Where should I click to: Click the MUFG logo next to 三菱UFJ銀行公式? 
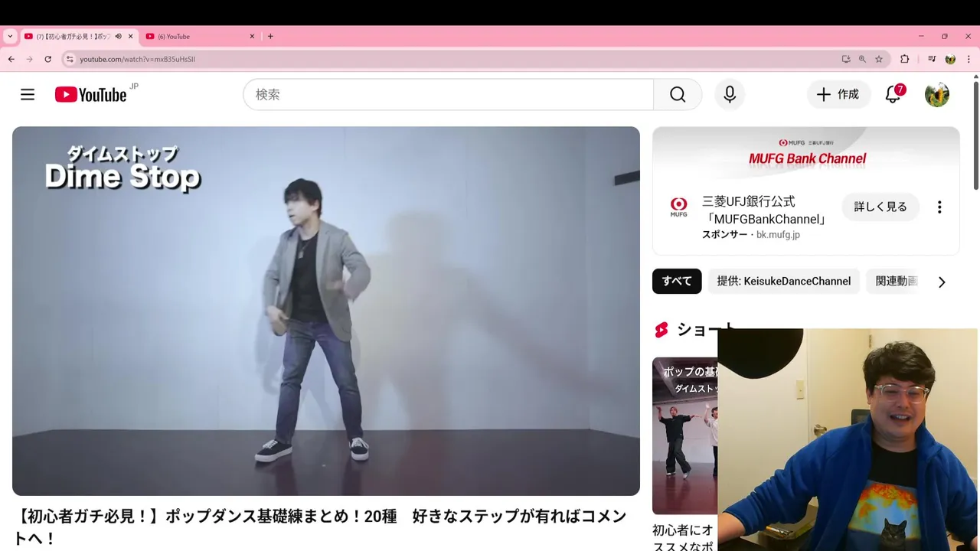678,207
